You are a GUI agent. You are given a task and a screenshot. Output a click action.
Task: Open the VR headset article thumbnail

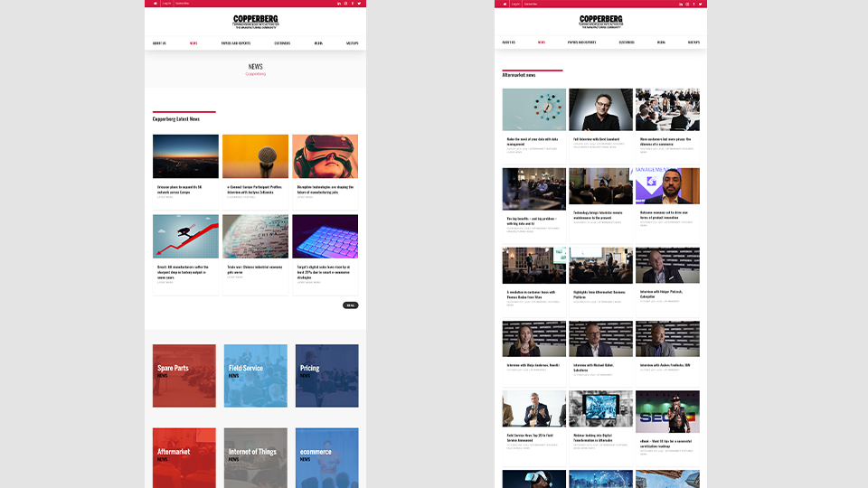325,156
